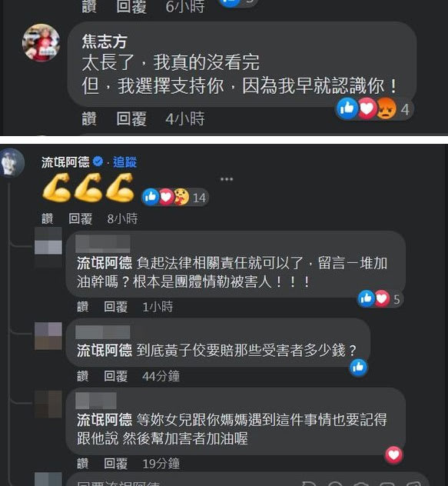
Task: Open 焦志方's profile name link
Action: pos(105,42)
